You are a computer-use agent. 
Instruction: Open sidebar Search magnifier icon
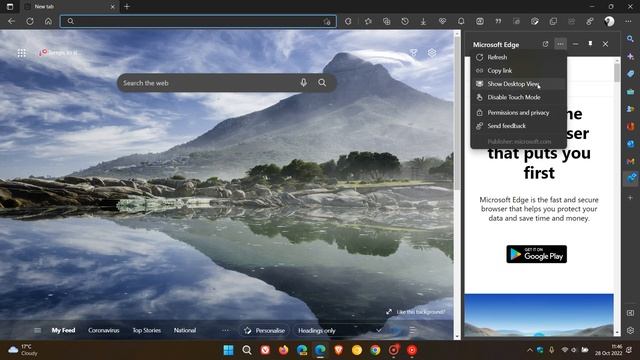pyautogui.click(x=631, y=39)
